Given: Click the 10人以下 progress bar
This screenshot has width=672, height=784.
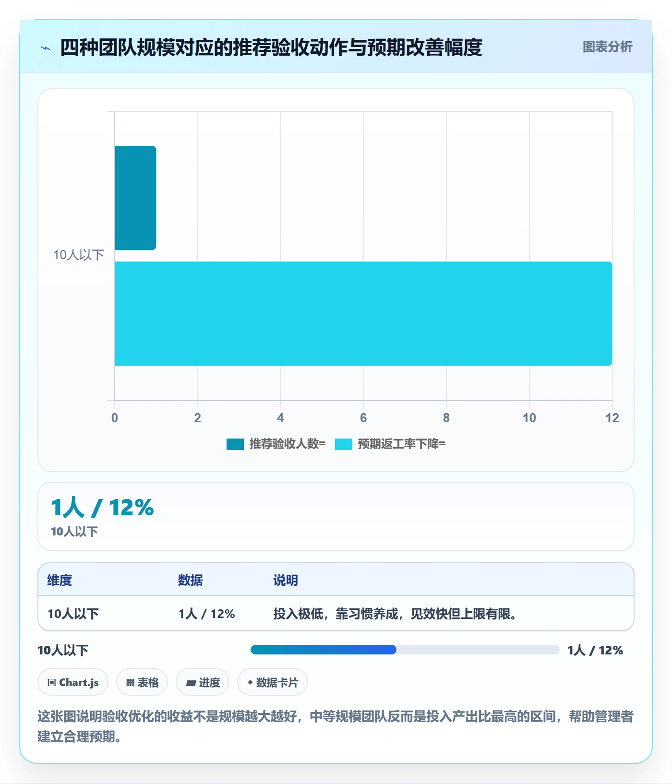Looking at the screenshot, I should [x=405, y=650].
